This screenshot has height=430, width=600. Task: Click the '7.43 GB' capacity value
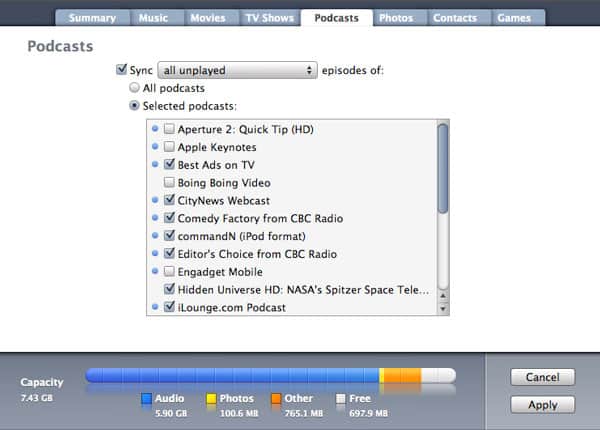(x=37, y=398)
